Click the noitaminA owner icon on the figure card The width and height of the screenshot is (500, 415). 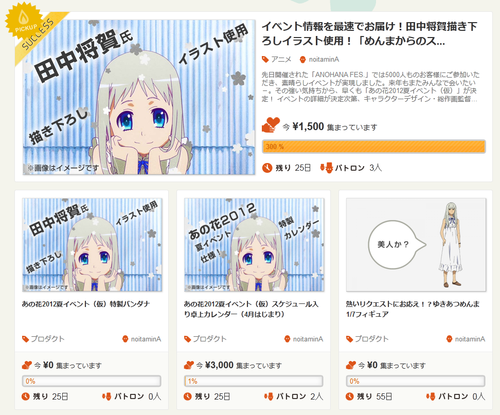click(449, 339)
